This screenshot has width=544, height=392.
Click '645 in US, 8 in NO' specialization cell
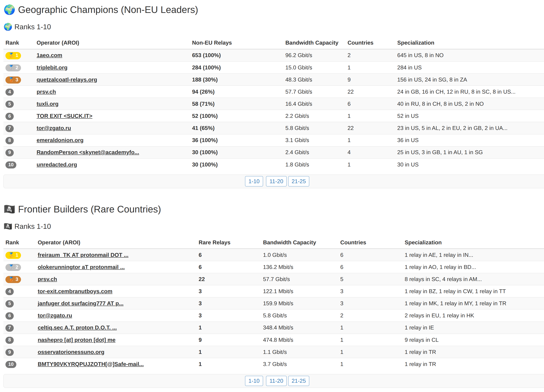420,55
